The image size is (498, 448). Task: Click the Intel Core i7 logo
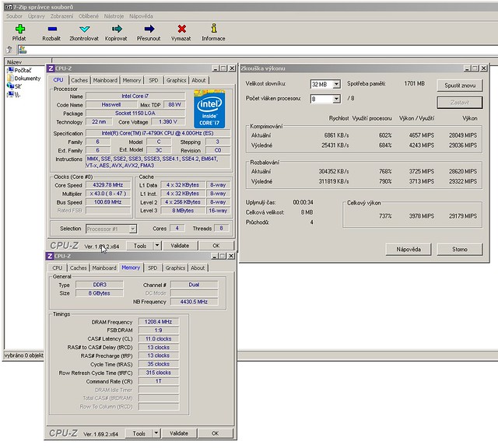tap(209, 109)
